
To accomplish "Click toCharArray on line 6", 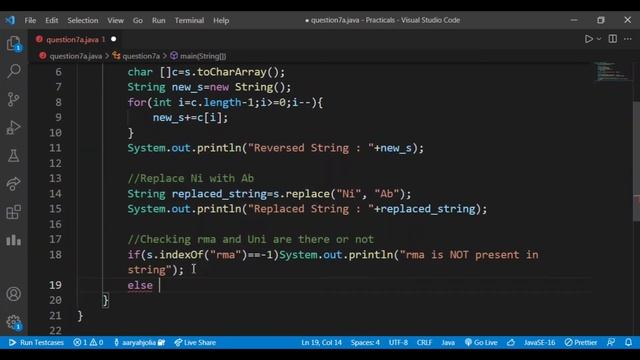I will pyautogui.click(x=231, y=72).
